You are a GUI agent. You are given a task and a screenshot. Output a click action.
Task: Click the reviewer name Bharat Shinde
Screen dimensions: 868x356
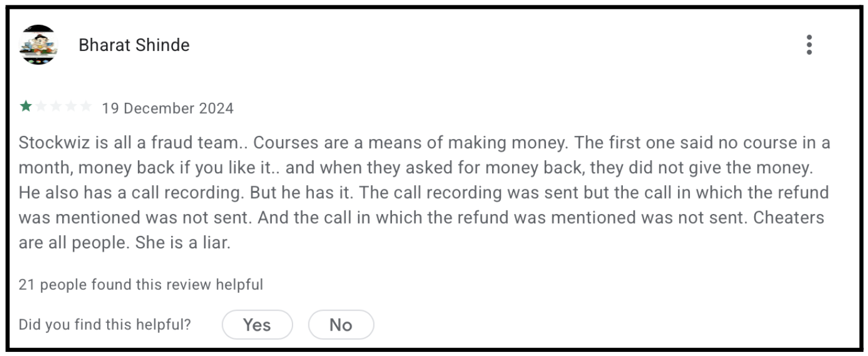[x=134, y=44]
